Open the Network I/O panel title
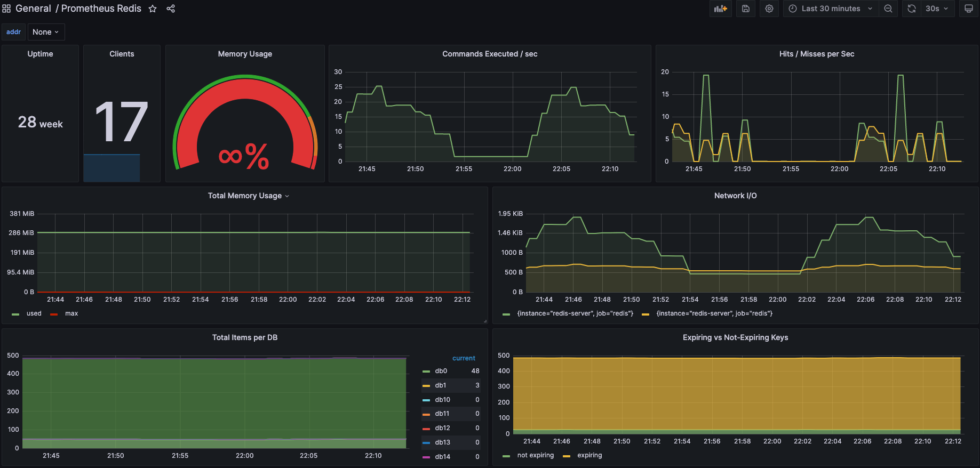The height and width of the screenshot is (468, 980). [x=735, y=196]
